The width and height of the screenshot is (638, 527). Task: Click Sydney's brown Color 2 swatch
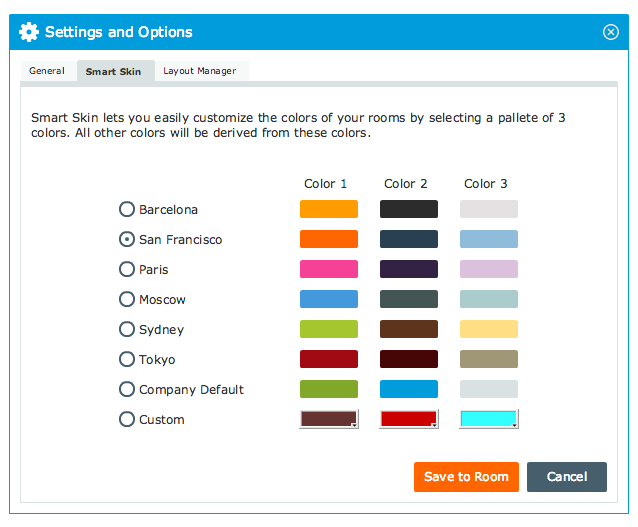point(409,329)
